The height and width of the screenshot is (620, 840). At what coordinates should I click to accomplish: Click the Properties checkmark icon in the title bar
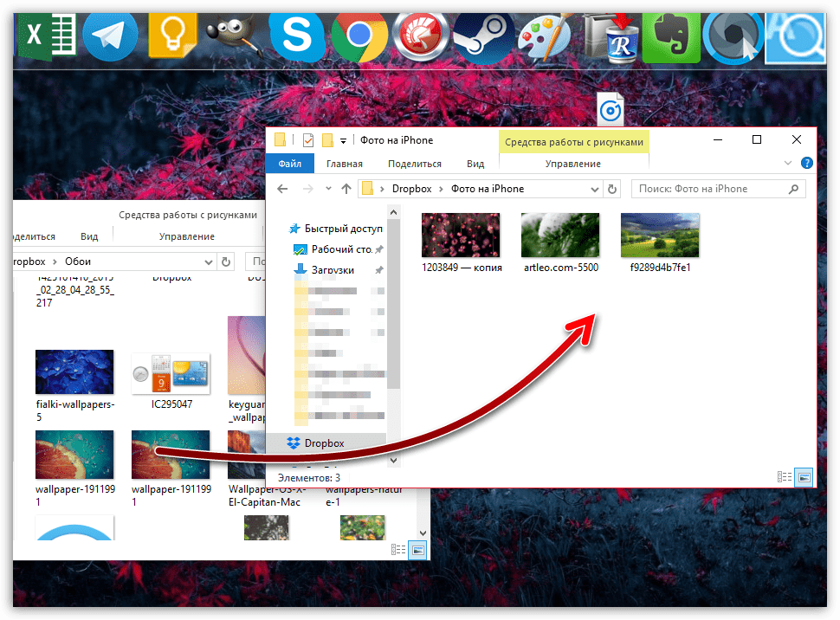click(308, 140)
